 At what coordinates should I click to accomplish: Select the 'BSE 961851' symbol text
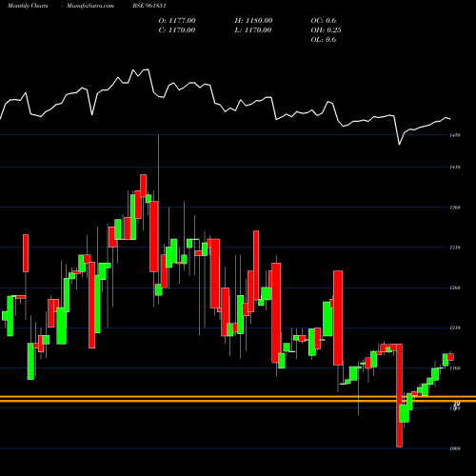click(x=149, y=6)
